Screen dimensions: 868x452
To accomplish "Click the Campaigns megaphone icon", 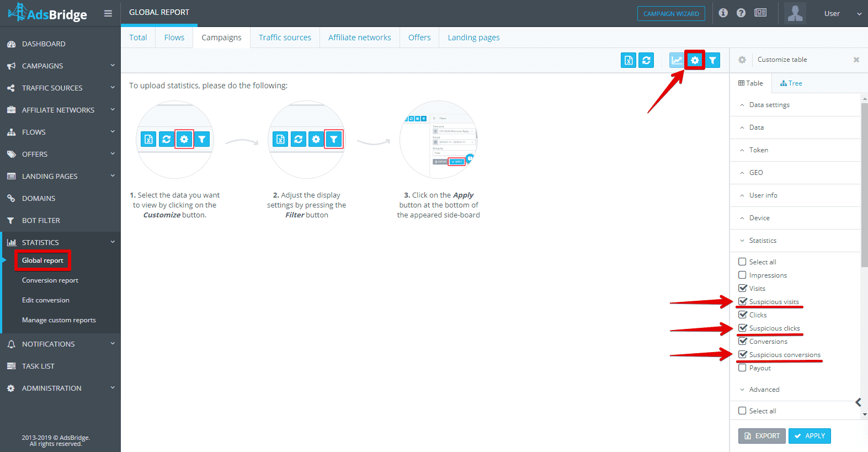I will [x=11, y=66].
